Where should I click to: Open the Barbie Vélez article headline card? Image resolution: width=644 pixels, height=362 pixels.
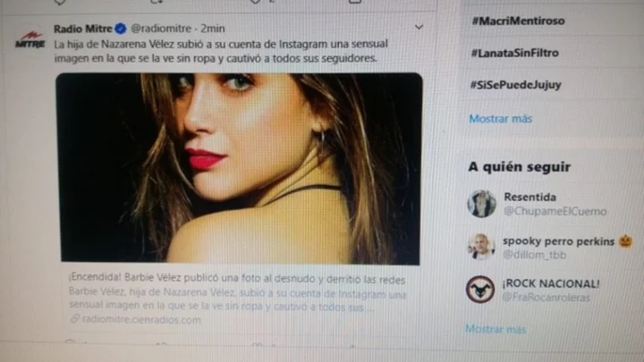pyautogui.click(x=236, y=279)
